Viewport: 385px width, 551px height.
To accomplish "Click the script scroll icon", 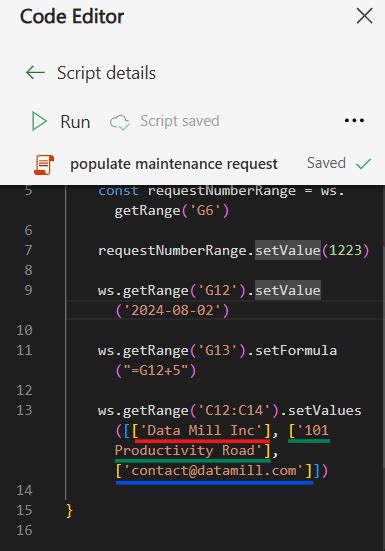I will [44, 164].
